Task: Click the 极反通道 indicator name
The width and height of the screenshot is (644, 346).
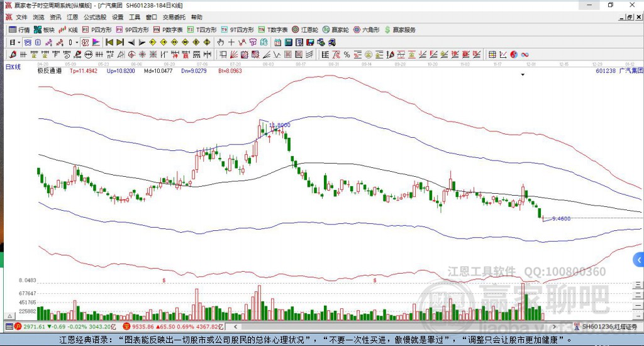Action: [49, 70]
